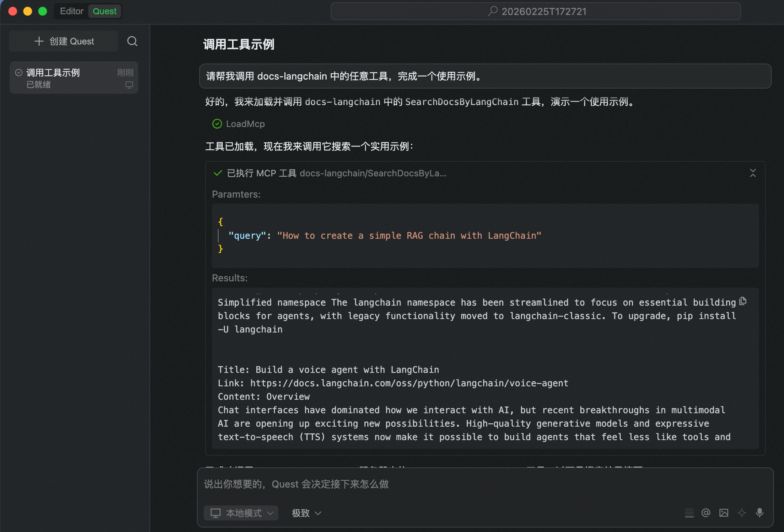Open the docs.langchain.com voice-agent link

pyautogui.click(x=409, y=383)
